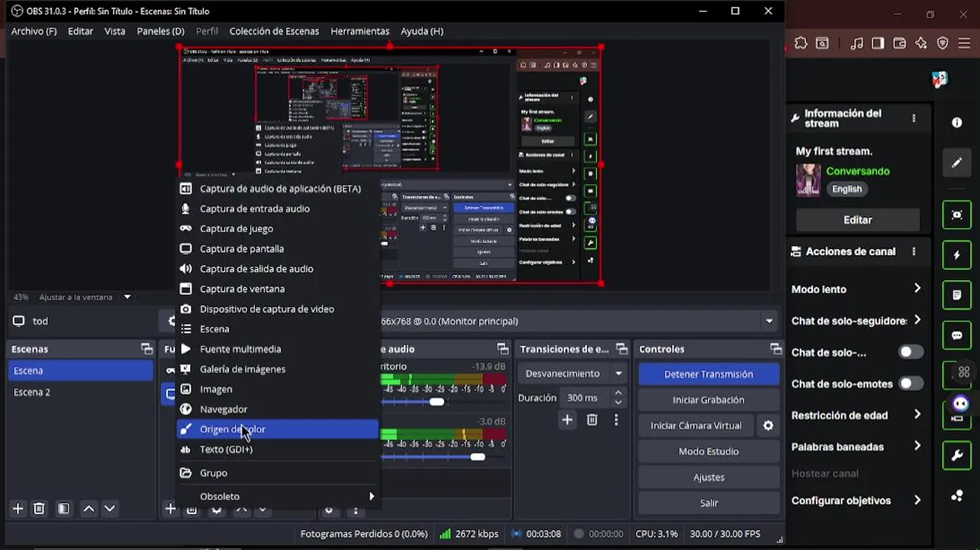Expand the Obsoleto submenu
The image size is (980, 550).
point(278,497)
